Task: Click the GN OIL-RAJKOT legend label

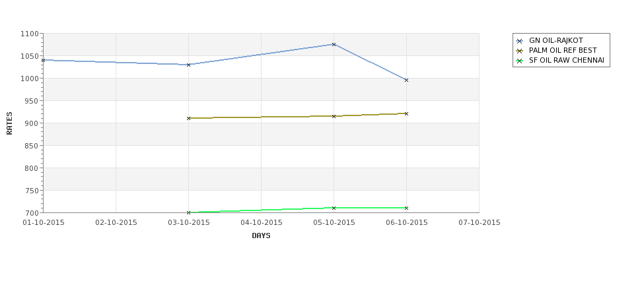Action: coord(555,41)
